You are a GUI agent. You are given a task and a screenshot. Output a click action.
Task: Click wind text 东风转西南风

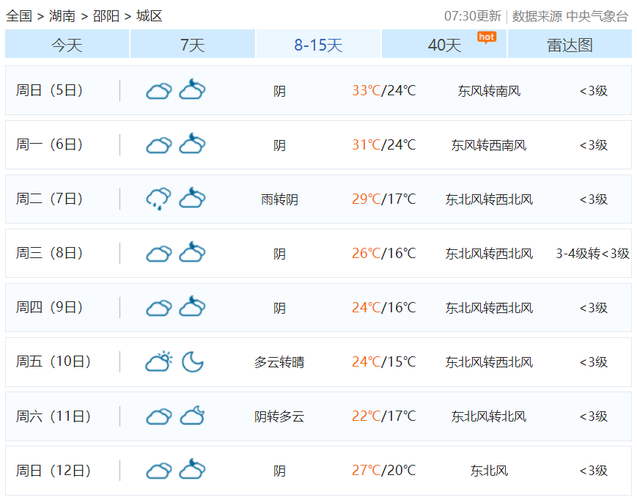pyautogui.click(x=489, y=145)
